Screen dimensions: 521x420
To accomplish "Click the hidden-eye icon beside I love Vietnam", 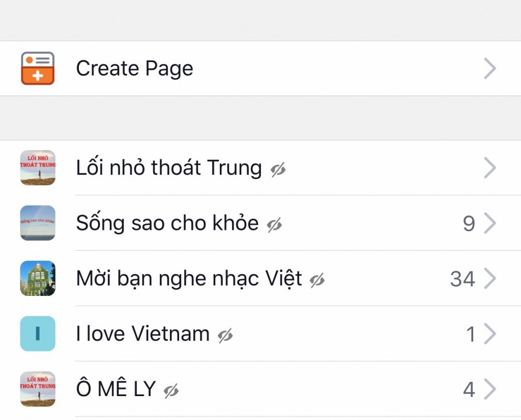I will 225,336.
